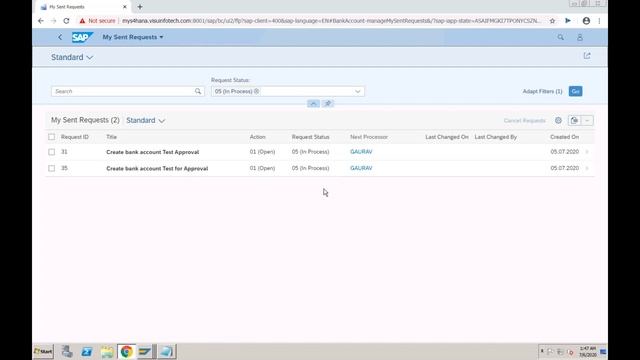Tick the checkbox for request 31
The image size is (640, 360).
(51, 152)
